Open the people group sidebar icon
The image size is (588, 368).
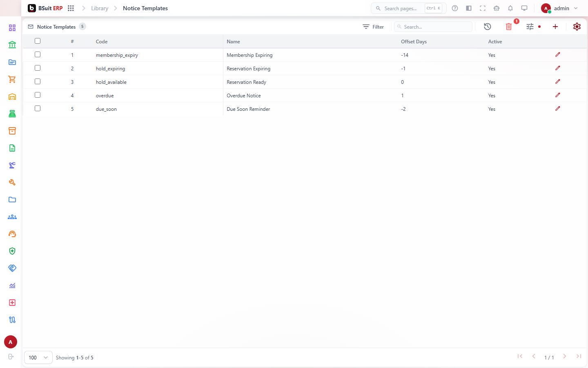click(12, 217)
